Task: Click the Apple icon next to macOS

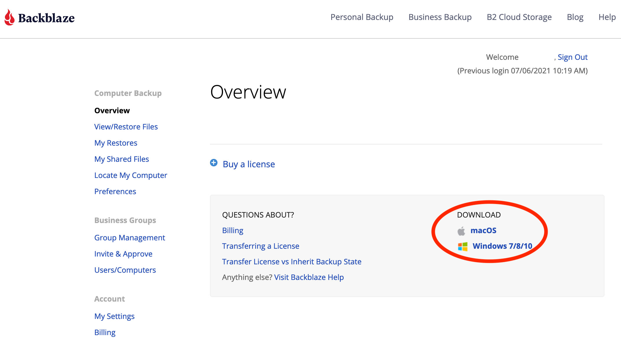Action: coord(461,231)
